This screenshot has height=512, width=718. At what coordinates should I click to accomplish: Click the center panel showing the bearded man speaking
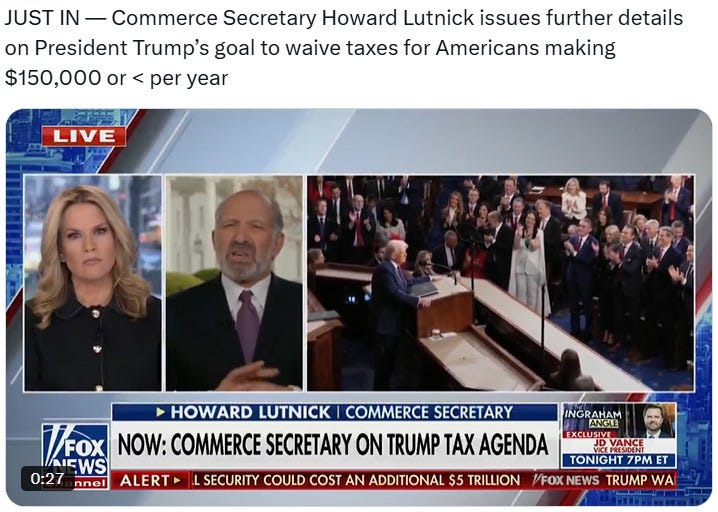click(234, 283)
